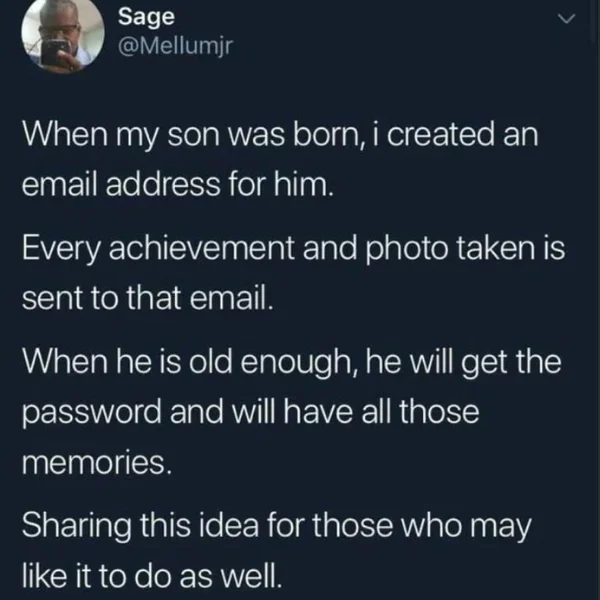Screen dimensions: 600x600
Task: Click the line 'sent to that email.'
Action: point(148,298)
